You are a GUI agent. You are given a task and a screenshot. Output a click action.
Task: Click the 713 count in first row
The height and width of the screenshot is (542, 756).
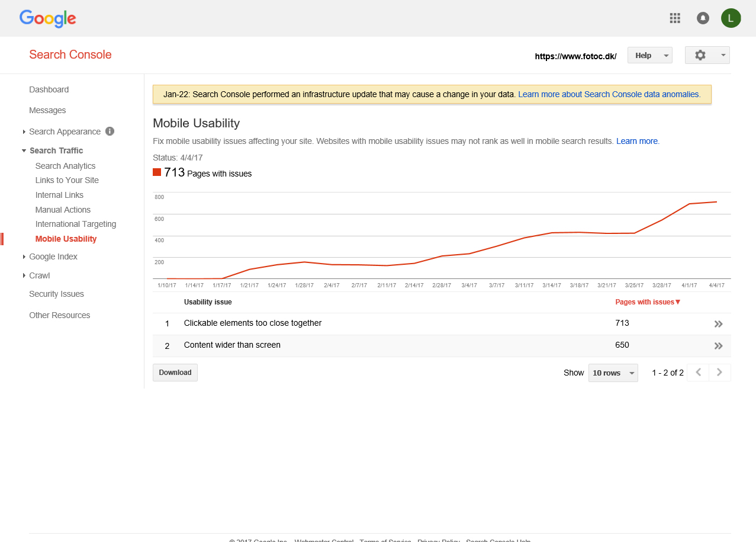pyautogui.click(x=622, y=323)
